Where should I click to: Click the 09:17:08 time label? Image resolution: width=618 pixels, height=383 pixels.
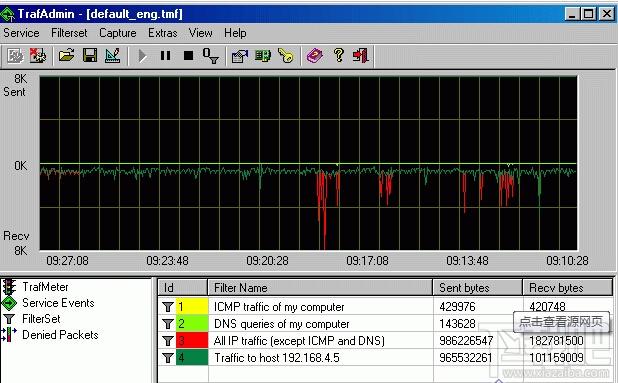coord(367,260)
